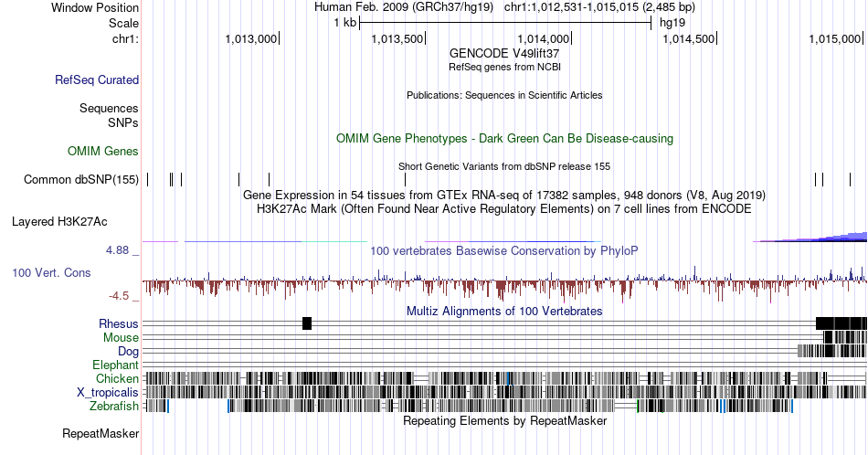Click Short Genetic Variants from dbSNP title
Viewport: 868px width, 455px height.
pos(504,166)
